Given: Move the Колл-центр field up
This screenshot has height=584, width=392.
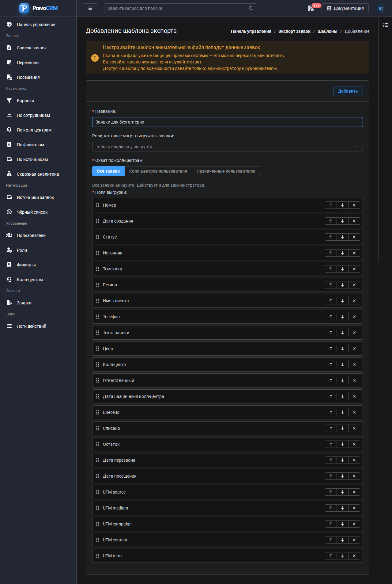Looking at the screenshot, I should pos(331,365).
